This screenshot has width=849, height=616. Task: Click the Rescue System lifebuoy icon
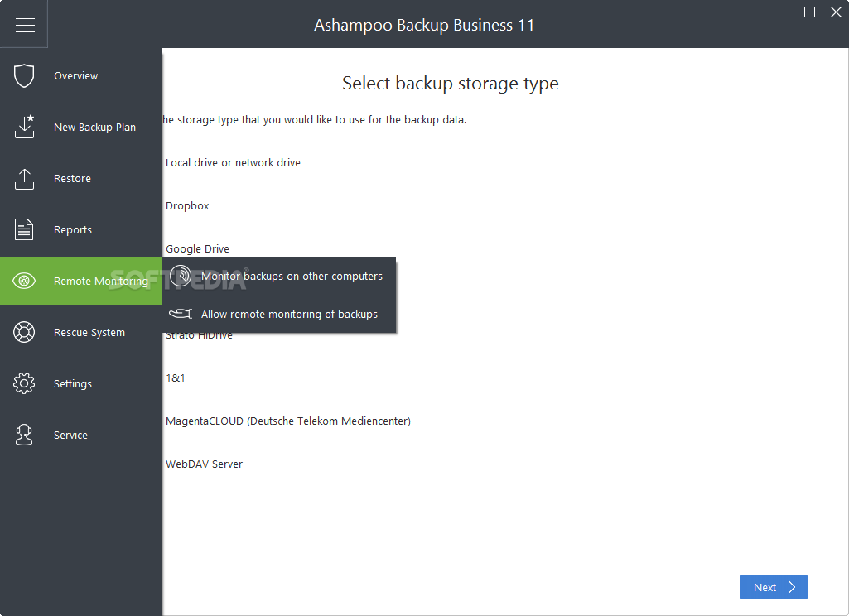(24, 332)
